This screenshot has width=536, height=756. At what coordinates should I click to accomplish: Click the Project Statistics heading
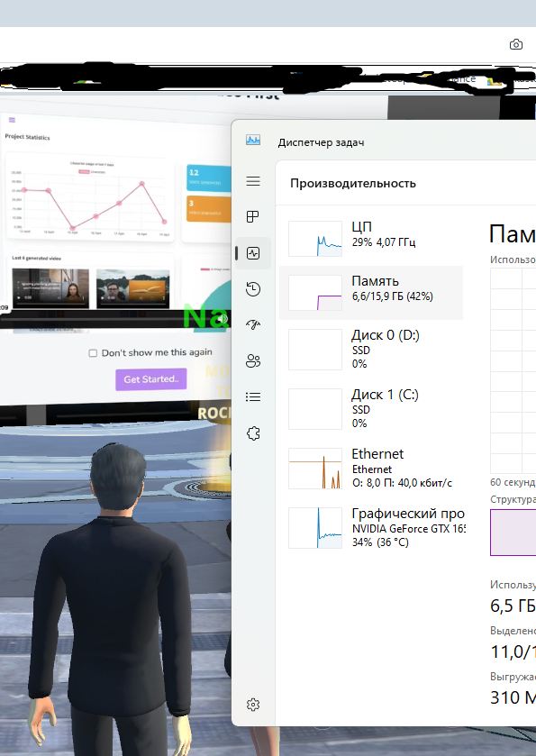click(27, 137)
